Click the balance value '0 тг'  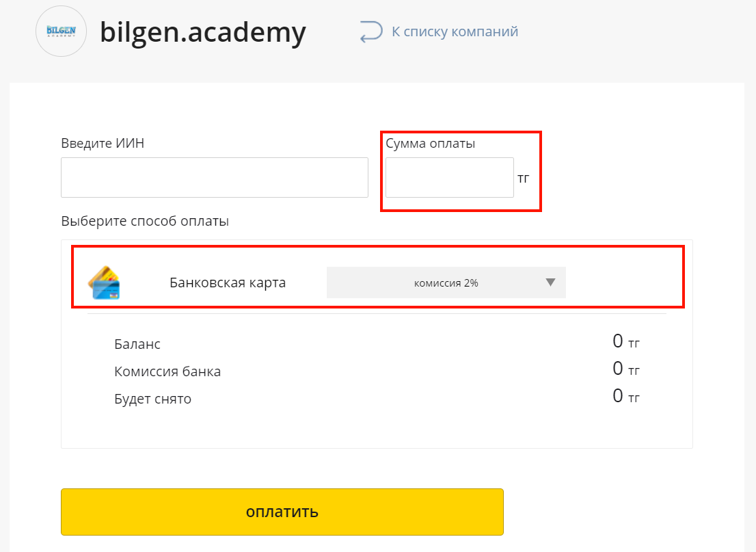tap(626, 341)
